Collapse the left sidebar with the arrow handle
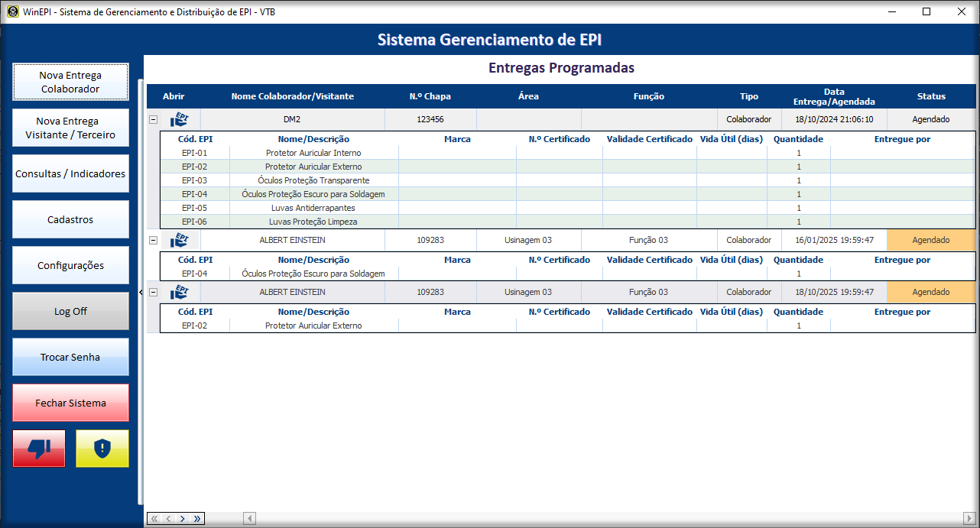 [x=141, y=292]
